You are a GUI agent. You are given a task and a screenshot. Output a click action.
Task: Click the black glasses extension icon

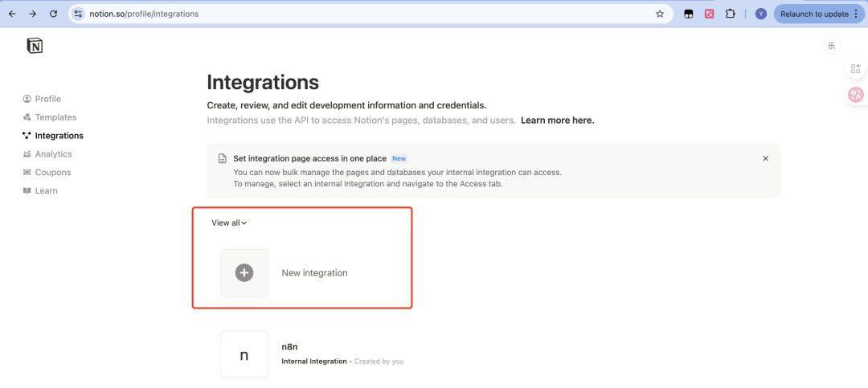pyautogui.click(x=688, y=14)
